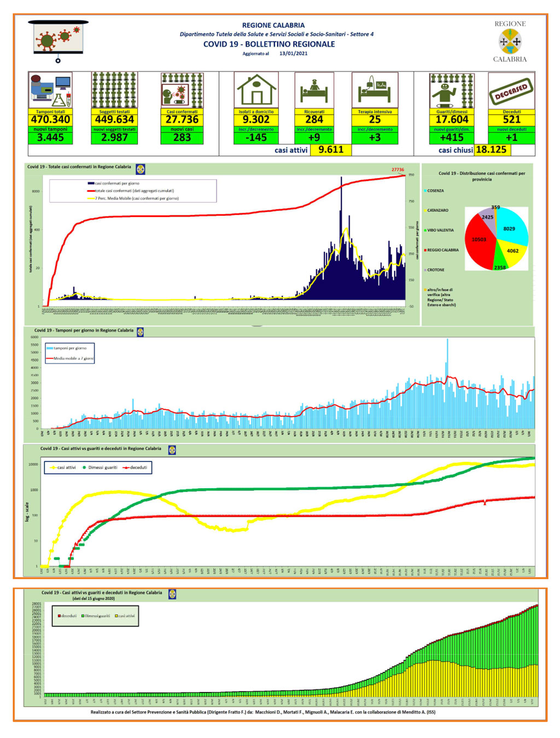Click emblem beside log-scale Casi attivi chart title
This screenshot has height=738, width=560.
coord(172,450)
